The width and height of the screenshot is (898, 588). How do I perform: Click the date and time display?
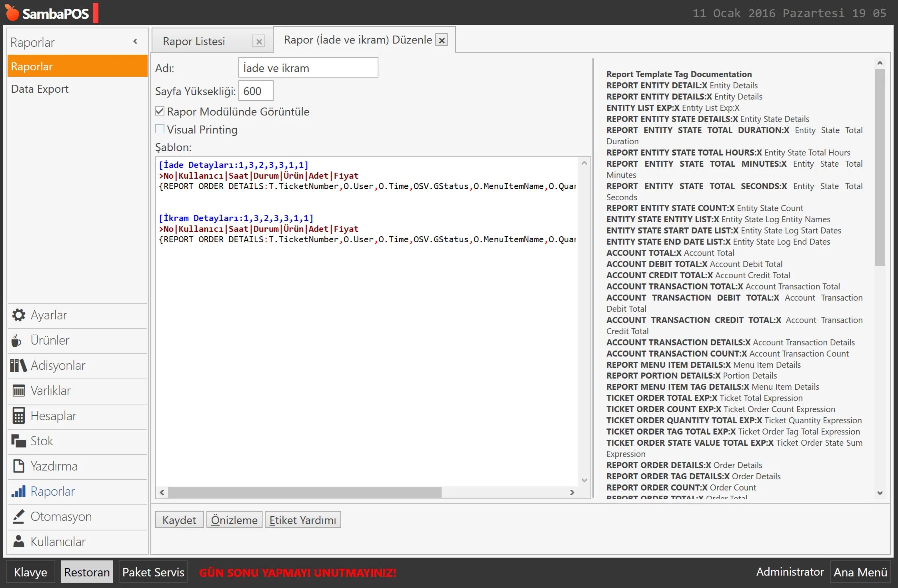tap(789, 13)
